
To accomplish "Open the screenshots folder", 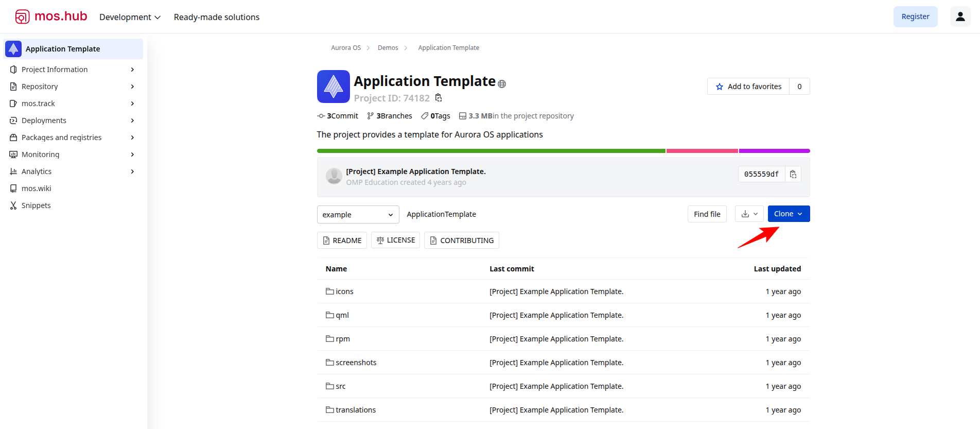I will 351,363.
